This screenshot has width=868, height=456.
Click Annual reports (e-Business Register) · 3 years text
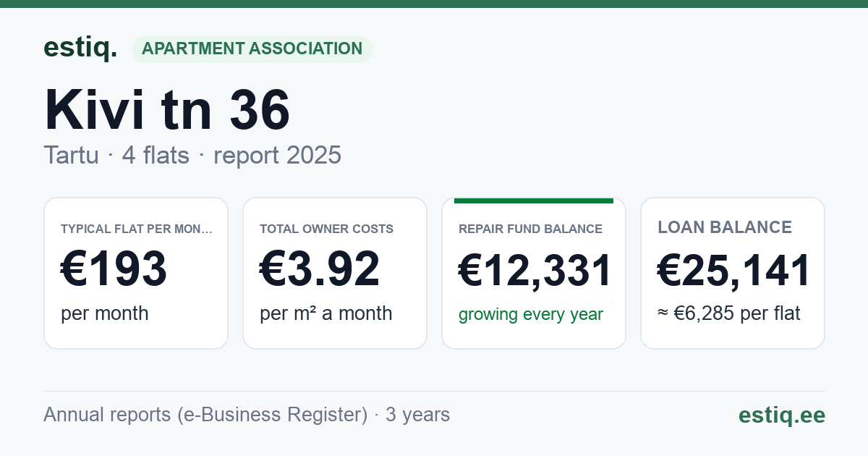tap(247, 415)
